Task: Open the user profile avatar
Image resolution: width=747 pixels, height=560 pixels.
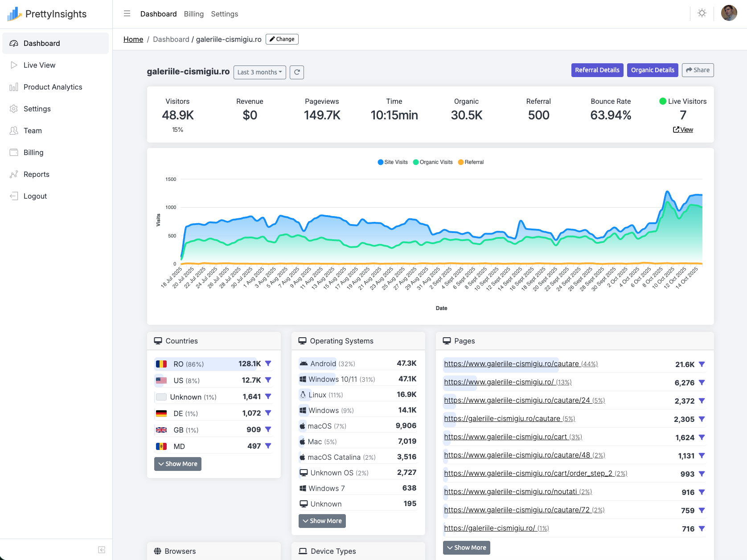Action: 729,13
